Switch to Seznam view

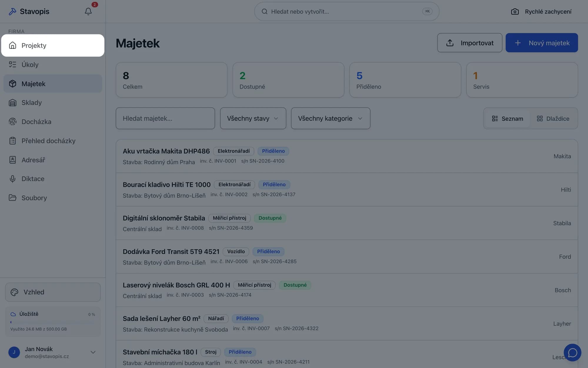click(507, 118)
